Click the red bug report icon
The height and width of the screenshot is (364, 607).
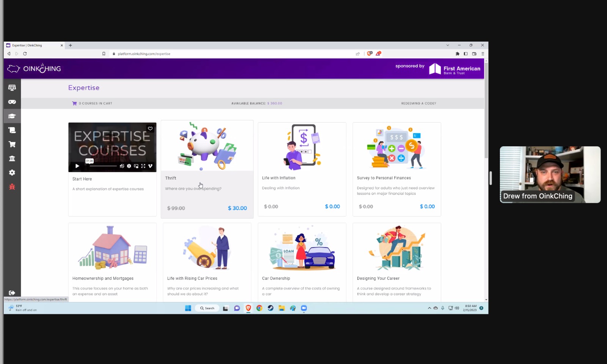tap(12, 187)
